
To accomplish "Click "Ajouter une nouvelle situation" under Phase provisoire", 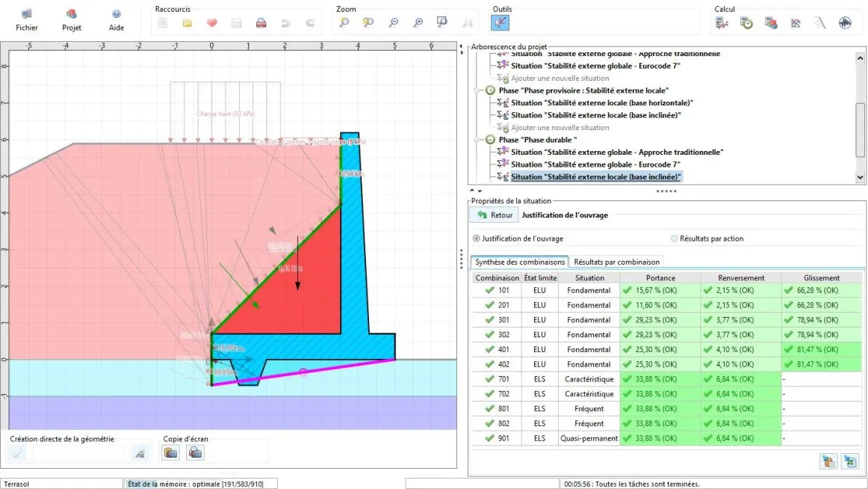I will pos(559,128).
